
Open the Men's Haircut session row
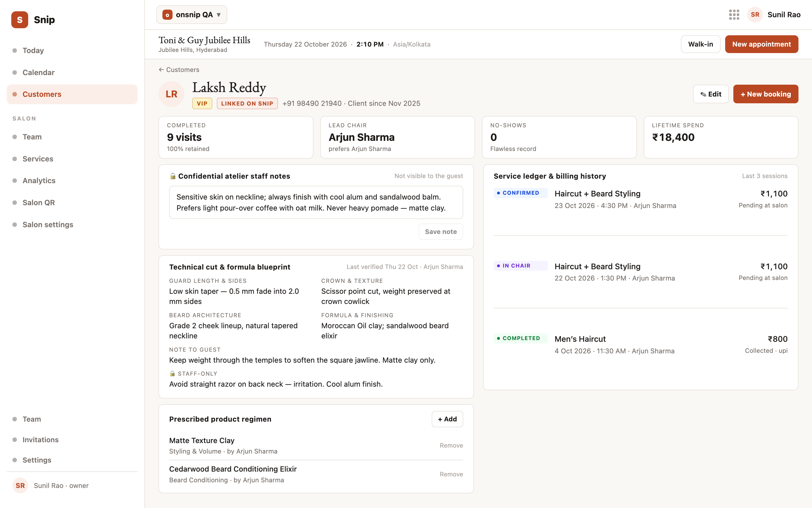(640, 344)
